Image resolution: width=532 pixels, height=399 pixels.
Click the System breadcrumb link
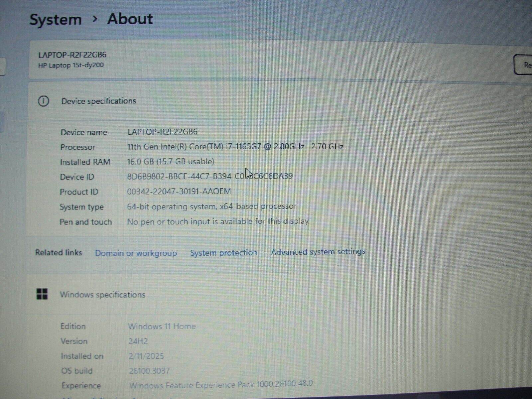coord(56,19)
